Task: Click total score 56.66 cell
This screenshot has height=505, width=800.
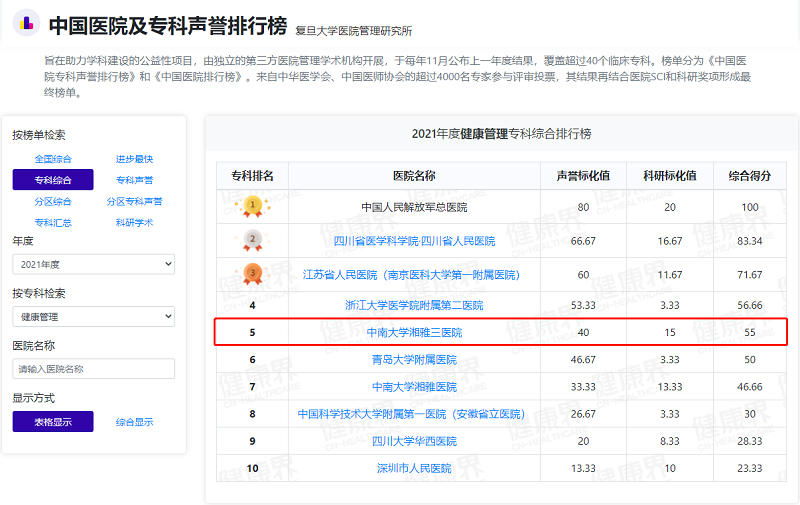Action: (749, 305)
